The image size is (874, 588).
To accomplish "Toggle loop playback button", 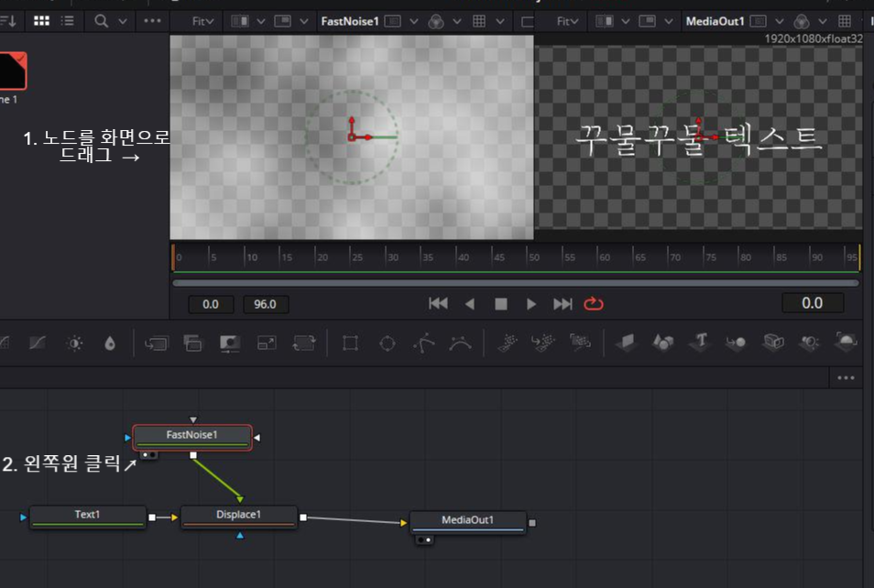I will (594, 304).
